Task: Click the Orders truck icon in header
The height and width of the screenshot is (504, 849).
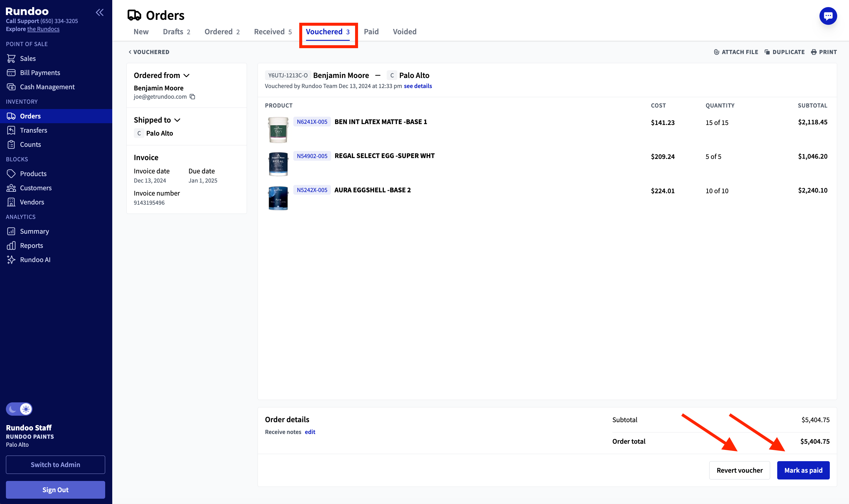Action: point(134,15)
